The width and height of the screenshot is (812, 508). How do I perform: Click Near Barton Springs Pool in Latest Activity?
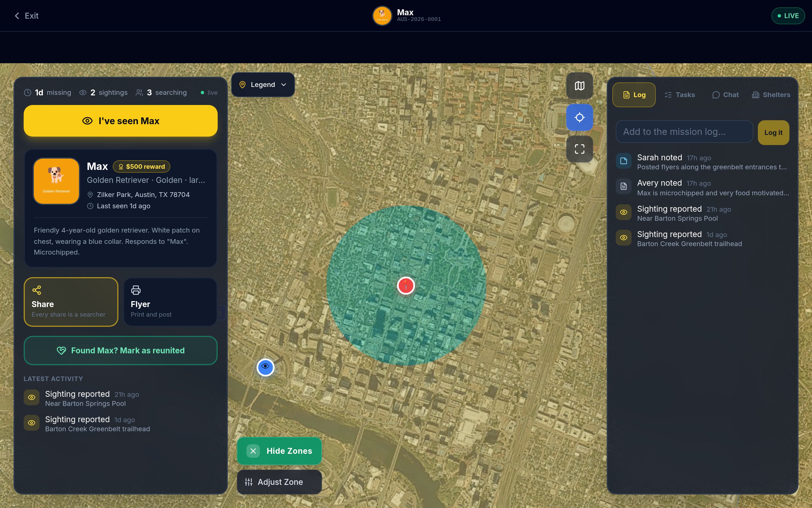tap(85, 404)
